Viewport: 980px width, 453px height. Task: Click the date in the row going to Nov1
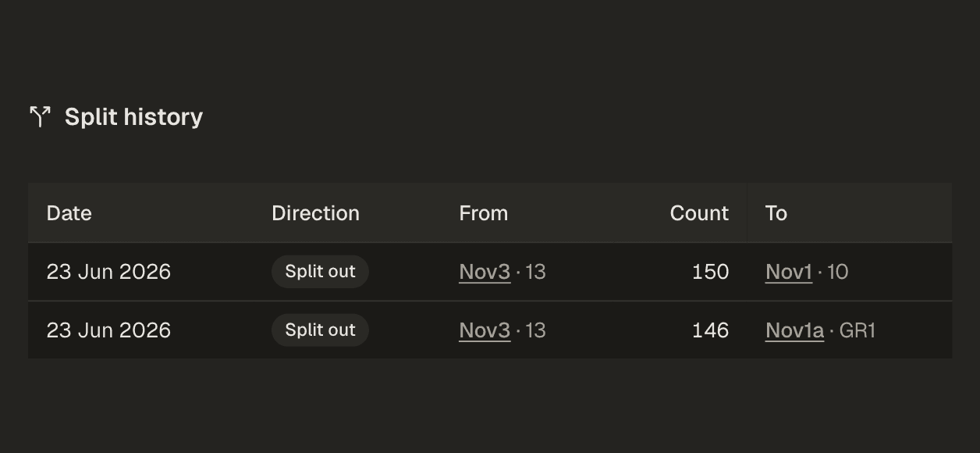coord(108,272)
